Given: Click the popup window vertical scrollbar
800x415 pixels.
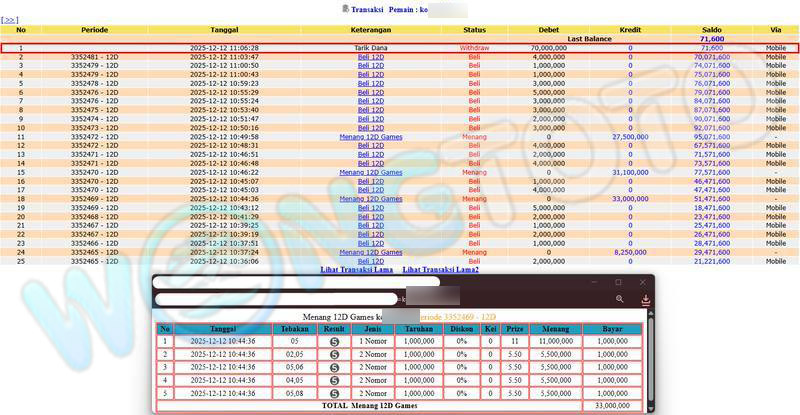Looking at the screenshot, I should 650,360.
